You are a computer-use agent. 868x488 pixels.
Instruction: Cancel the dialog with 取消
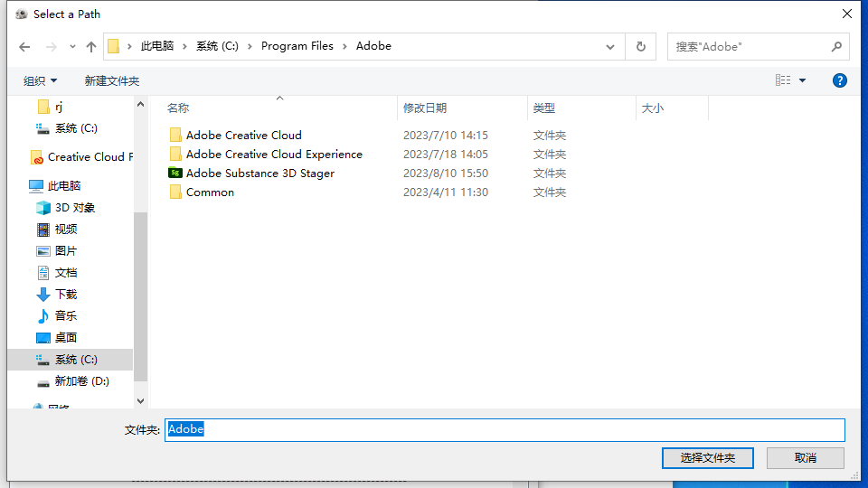click(x=806, y=458)
